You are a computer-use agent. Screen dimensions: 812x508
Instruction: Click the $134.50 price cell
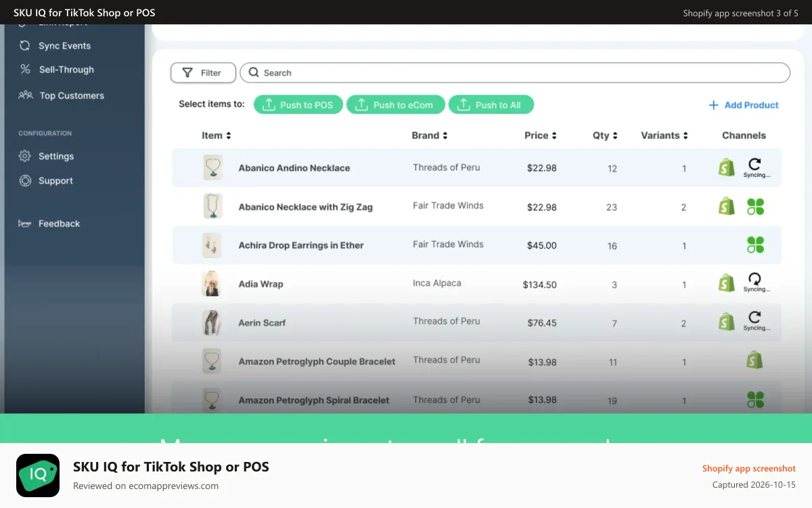[x=539, y=284]
